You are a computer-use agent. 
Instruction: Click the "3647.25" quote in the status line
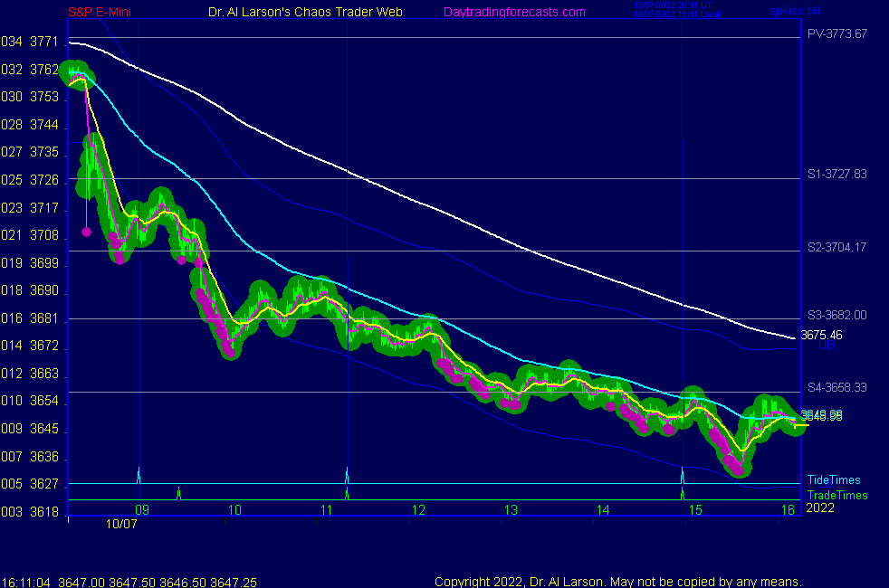(x=234, y=583)
